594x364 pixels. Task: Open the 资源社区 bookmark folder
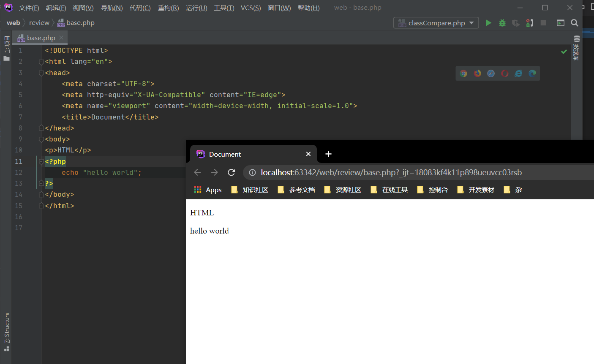pyautogui.click(x=343, y=190)
